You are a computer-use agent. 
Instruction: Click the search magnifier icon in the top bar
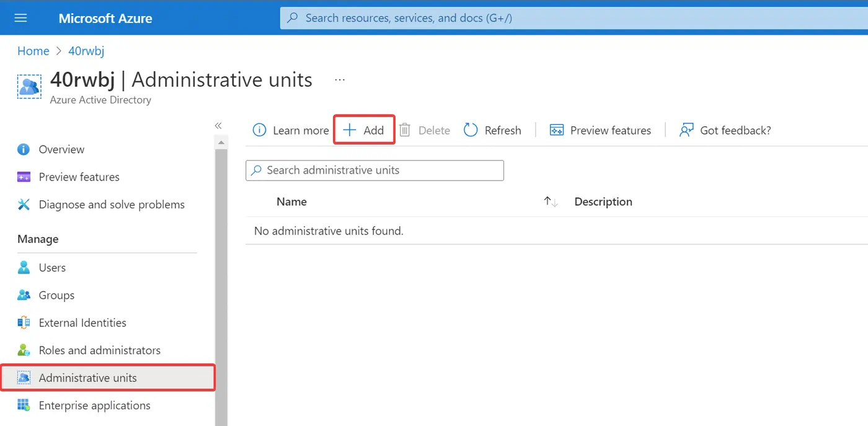(293, 18)
